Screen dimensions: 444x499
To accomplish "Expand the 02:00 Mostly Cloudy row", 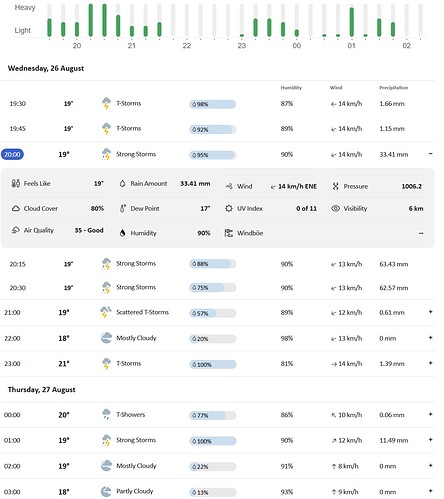I will pos(430,465).
